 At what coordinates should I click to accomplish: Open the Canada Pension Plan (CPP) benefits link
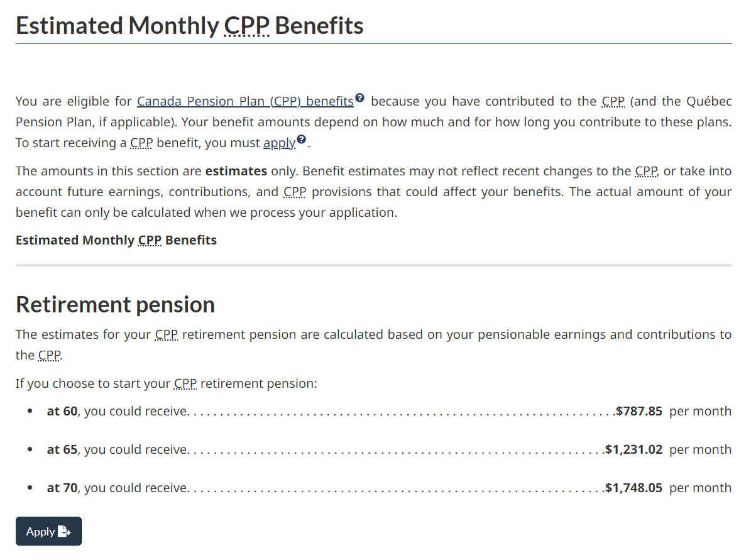(245, 102)
